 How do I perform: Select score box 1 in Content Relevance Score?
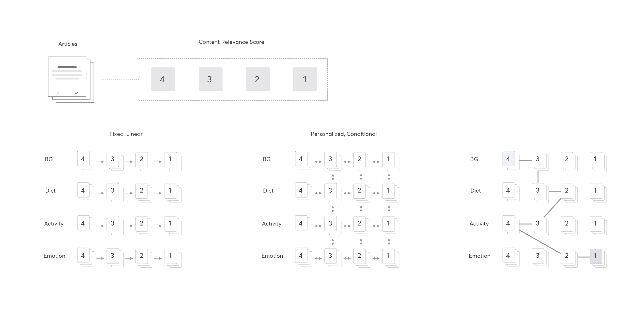pyautogui.click(x=305, y=79)
